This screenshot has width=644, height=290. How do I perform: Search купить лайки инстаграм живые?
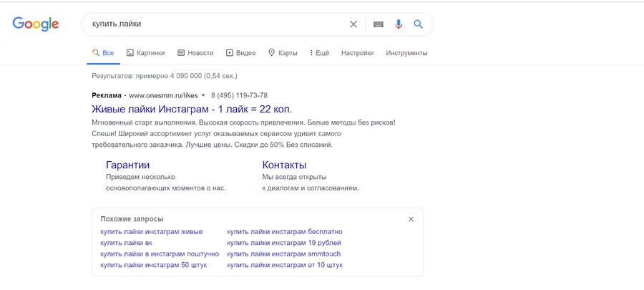click(152, 232)
